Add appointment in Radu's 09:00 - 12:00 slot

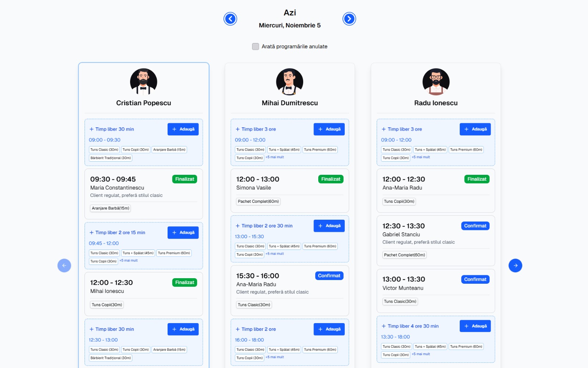click(x=475, y=129)
